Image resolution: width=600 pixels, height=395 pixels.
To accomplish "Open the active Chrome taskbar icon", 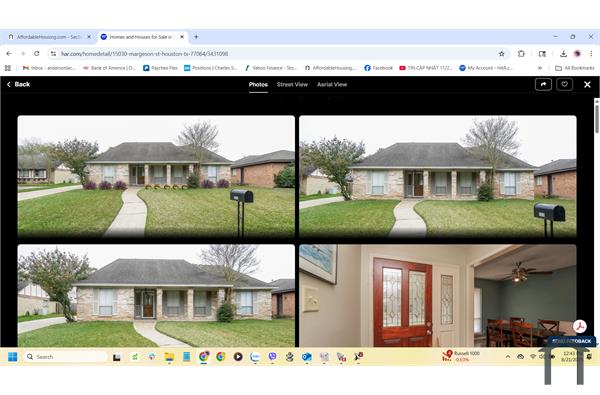I will tap(204, 357).
